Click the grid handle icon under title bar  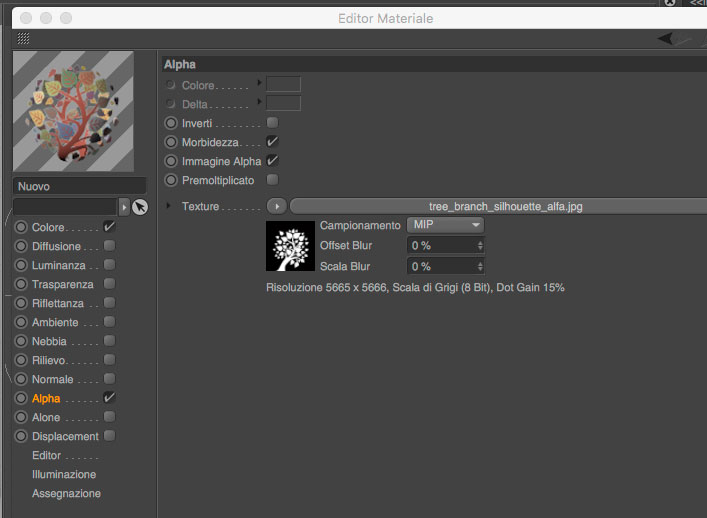coord(23,39)
